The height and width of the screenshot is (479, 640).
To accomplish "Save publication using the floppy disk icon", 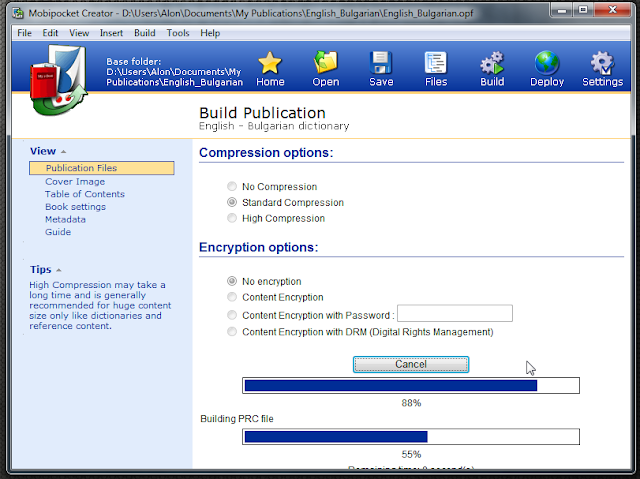I will click(x=380, y=63).
